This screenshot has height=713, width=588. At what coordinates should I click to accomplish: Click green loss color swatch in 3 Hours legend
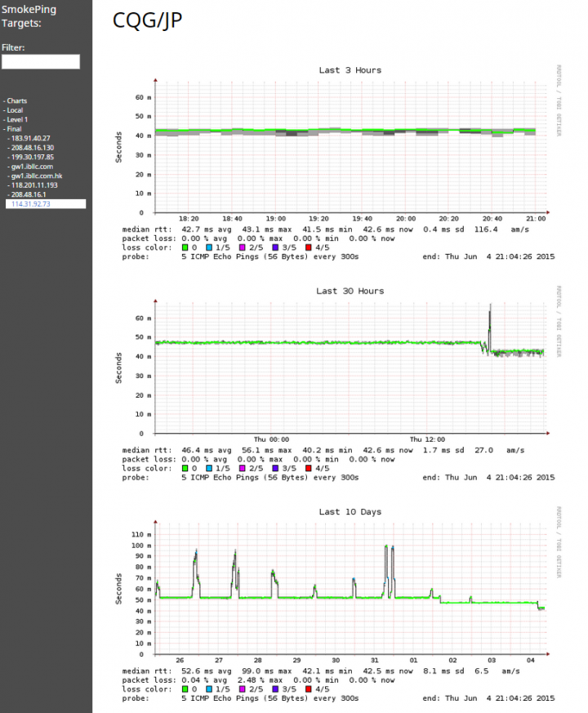click(x=185, y=247)
